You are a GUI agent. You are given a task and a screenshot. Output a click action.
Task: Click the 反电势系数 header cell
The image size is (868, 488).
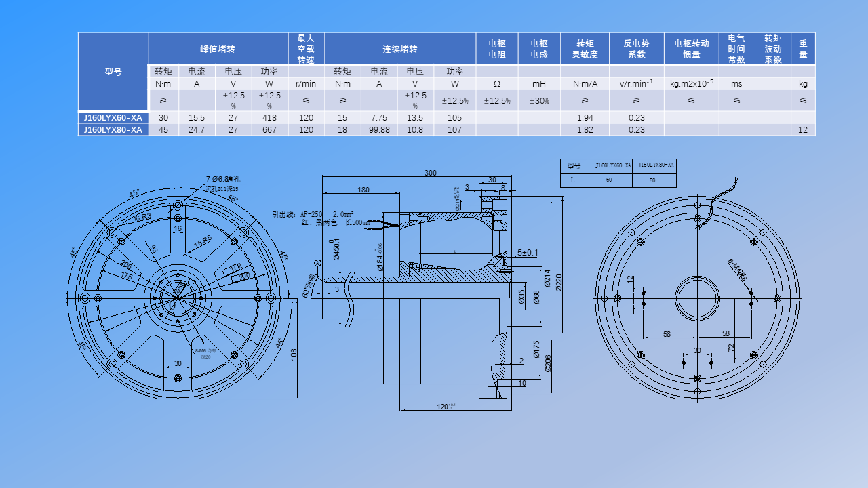(637, 49)
